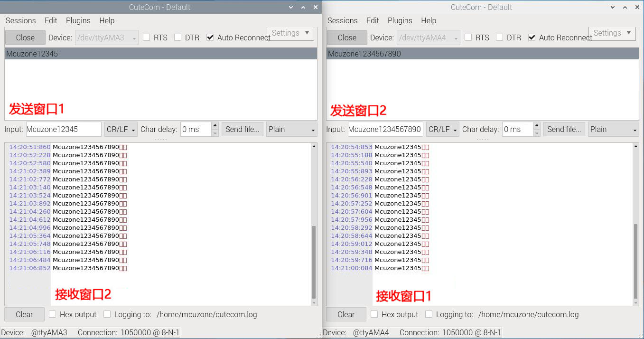Select history entry Mcuzone1234567890
The height and width of the screenshot is (339, 644).
click(x=483, y=54)
